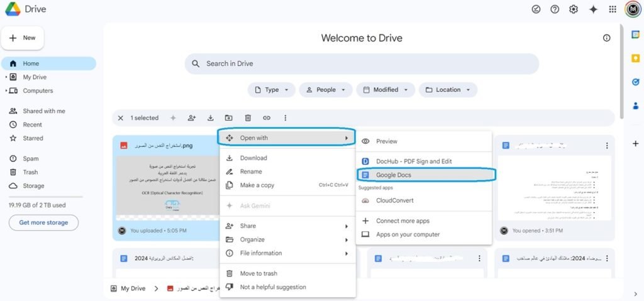Click the storage usage bar

coord(45,197)
